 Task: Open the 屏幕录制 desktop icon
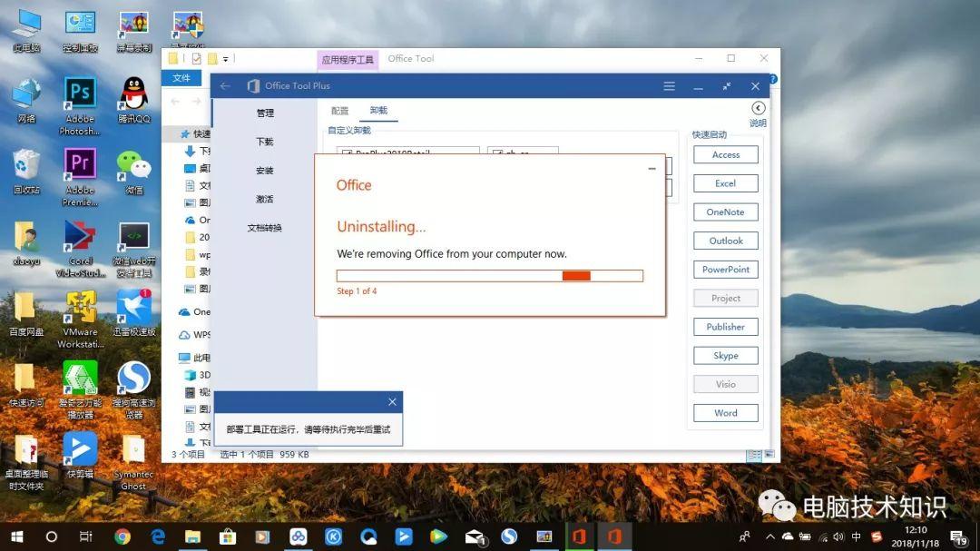pyautogui.click(x=133, y=30)
